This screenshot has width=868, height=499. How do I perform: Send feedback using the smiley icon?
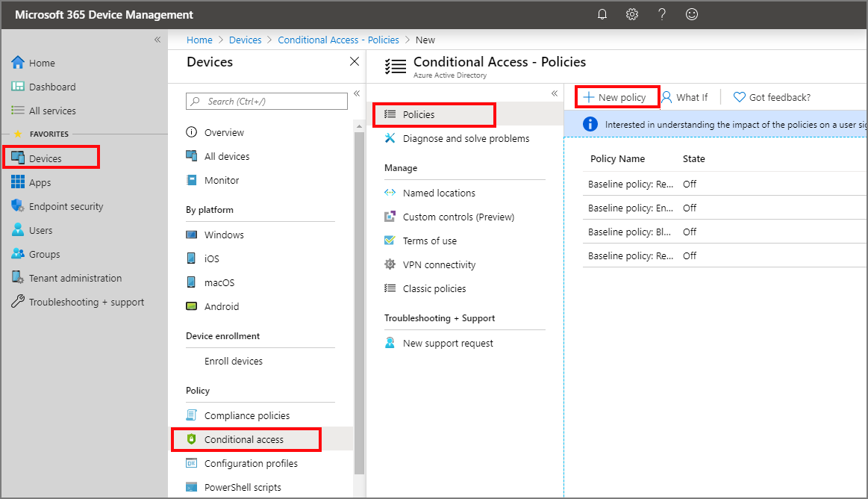point(692,14)
